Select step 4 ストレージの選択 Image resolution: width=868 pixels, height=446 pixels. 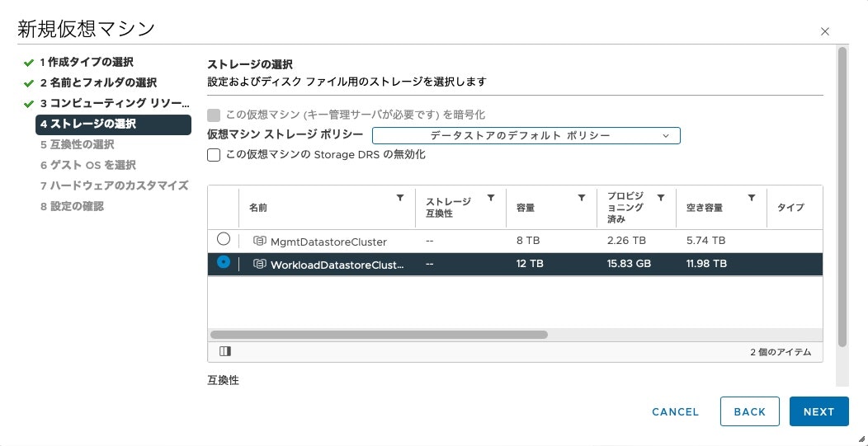pos(114,124)
